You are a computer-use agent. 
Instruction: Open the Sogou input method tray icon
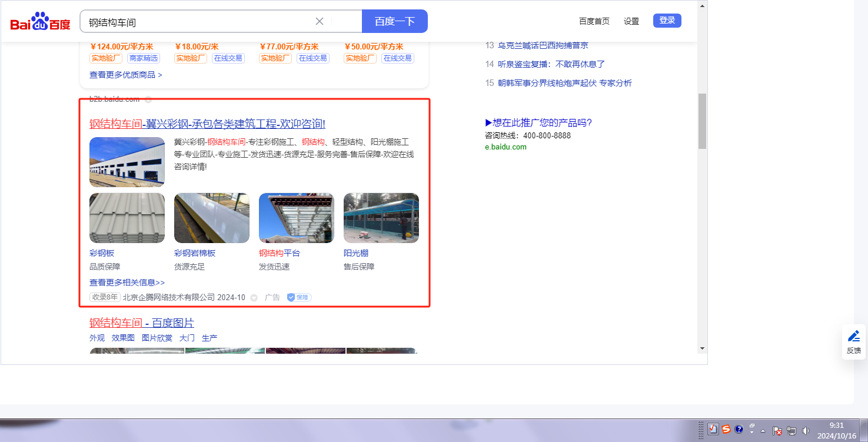pos(726,429)
